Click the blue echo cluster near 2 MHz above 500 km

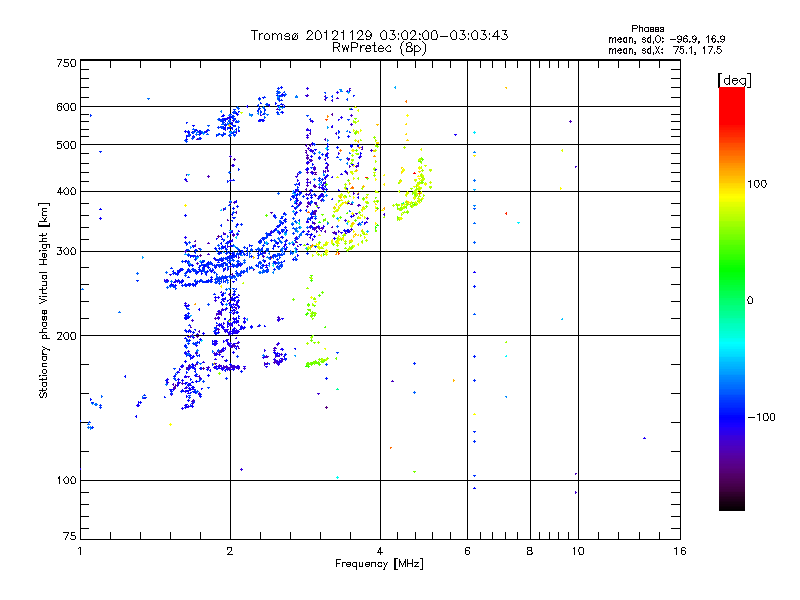(x=228, y=124)
